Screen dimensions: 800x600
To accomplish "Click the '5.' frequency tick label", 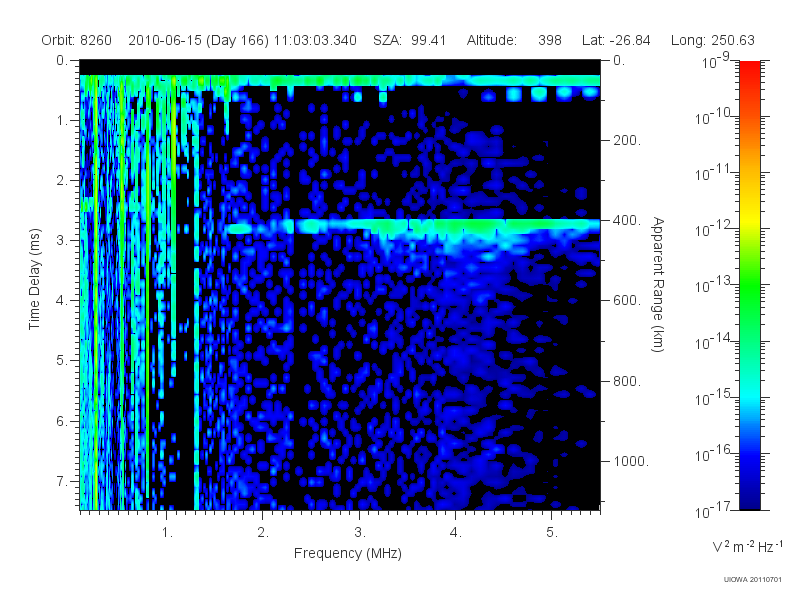I will tap(552, 533).
